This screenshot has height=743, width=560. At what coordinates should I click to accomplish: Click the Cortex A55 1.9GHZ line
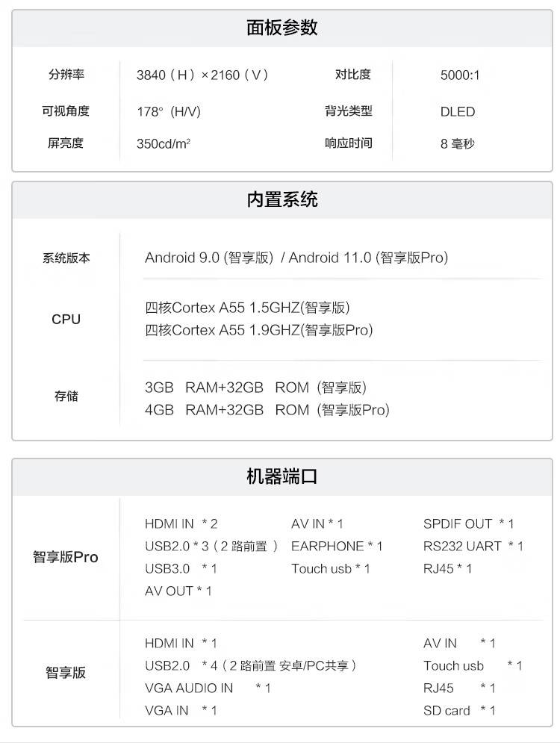[x=258, y=330]
